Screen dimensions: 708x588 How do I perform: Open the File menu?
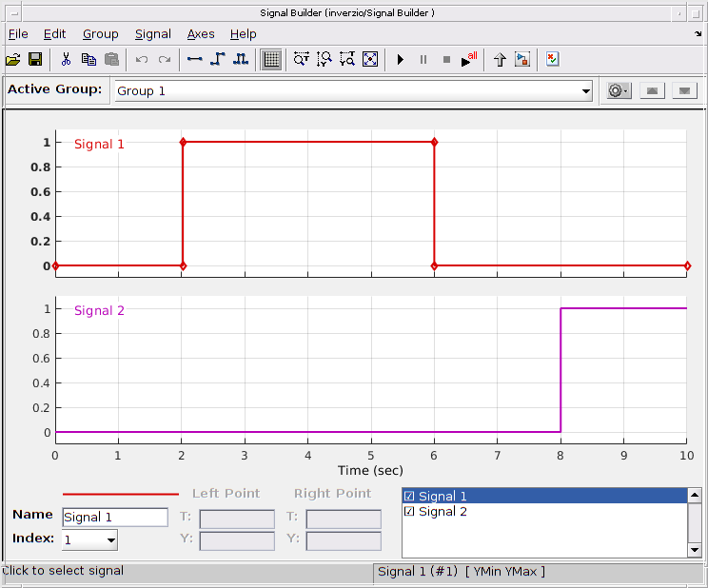click(x=18, y=34)
